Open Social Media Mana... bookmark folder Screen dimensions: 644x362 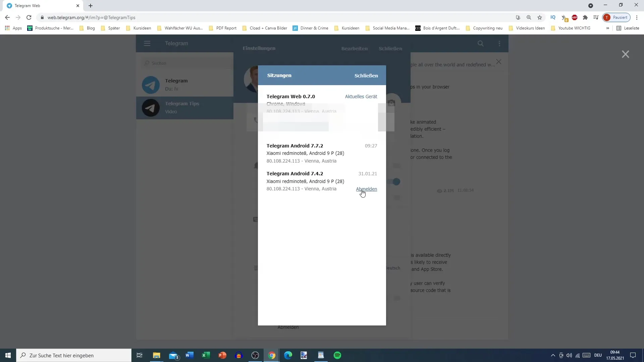(x=387, y=28)
